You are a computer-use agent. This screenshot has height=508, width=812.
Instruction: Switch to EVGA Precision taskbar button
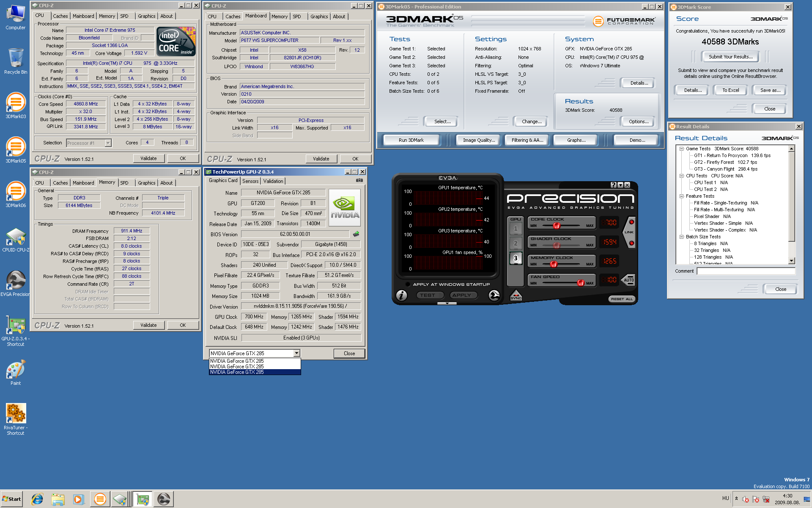click(x=164, y=500)
